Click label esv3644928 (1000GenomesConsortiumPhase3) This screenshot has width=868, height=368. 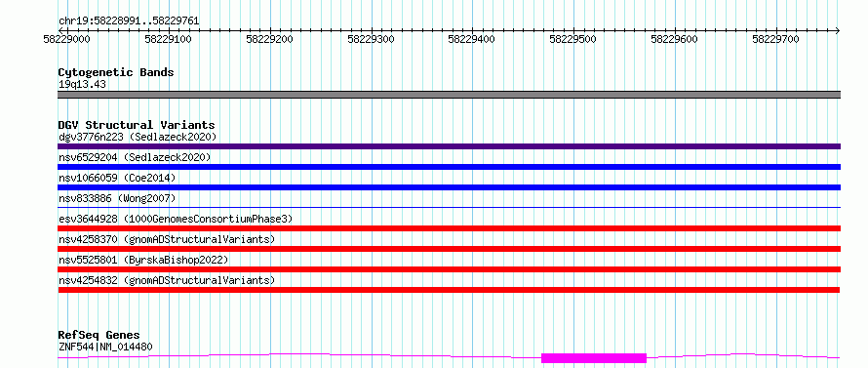(x=176, y=219)
